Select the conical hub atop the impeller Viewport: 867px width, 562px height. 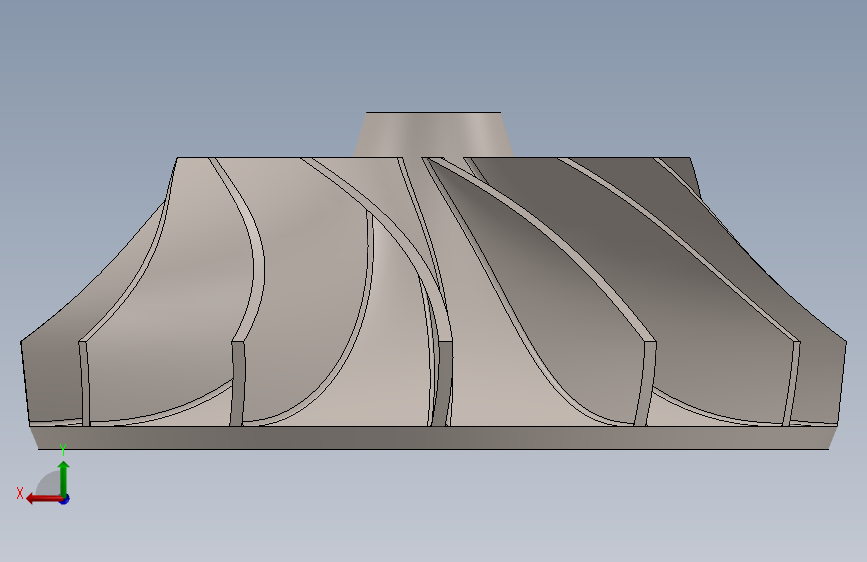click(434, 134)
